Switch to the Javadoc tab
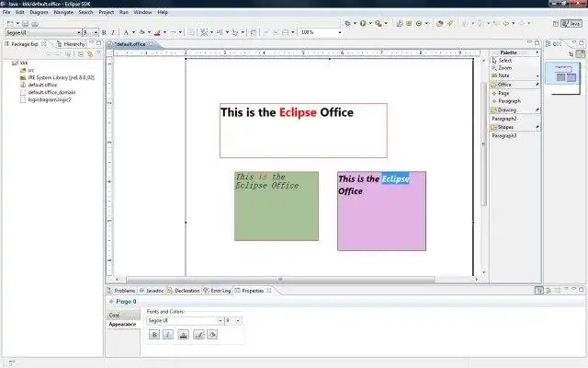This screenshot has width=588, height=368. pyautogui.click(x=152, y=291)
